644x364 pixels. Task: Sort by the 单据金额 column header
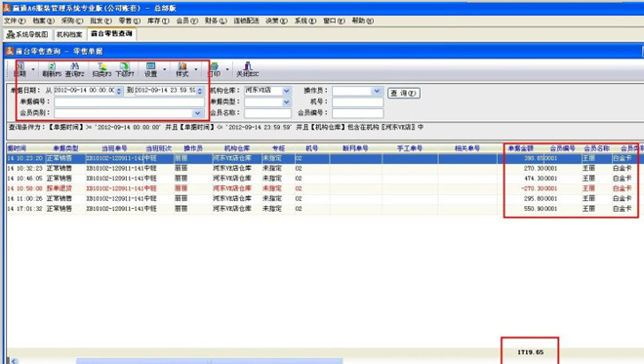pyautogui.click(x=521, y=148)
